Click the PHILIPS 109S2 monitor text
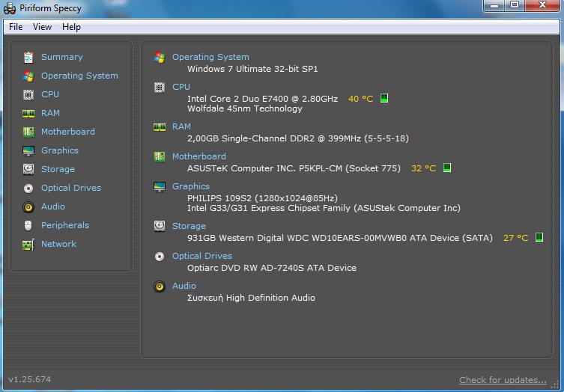Screen dimensions: 564x392 tap(262, 198)
